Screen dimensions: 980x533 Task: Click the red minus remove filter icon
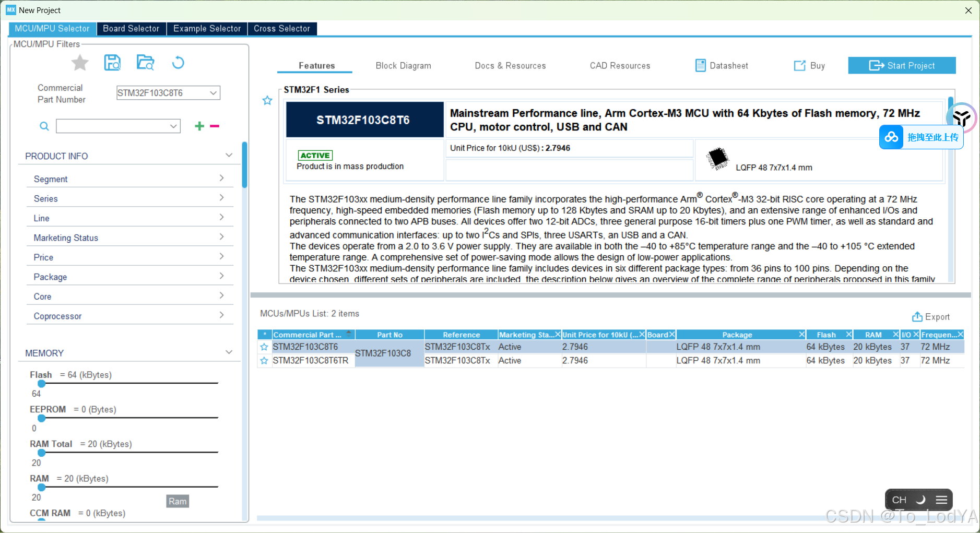pos(215,126)
